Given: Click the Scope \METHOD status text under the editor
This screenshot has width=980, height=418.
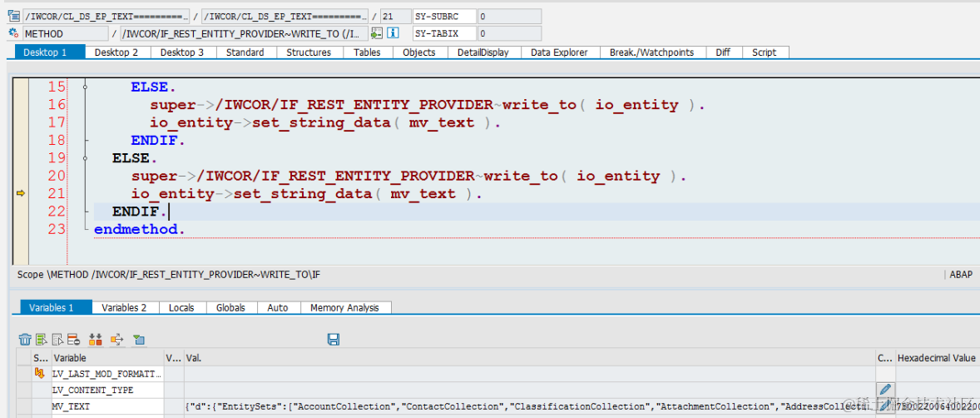Looking at the screenshot, I should [169, 274].
